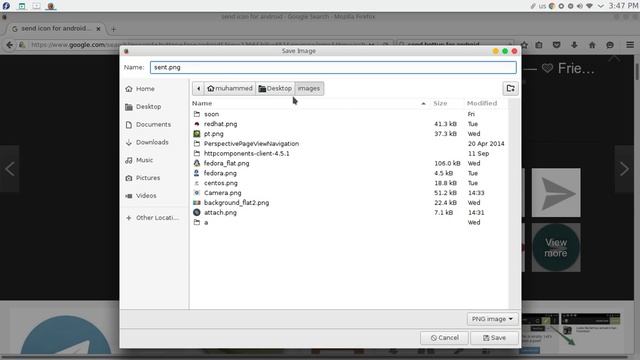Open the muhammed home path button
The height and width of the screenshot is (360, 640).
[229, 88]
